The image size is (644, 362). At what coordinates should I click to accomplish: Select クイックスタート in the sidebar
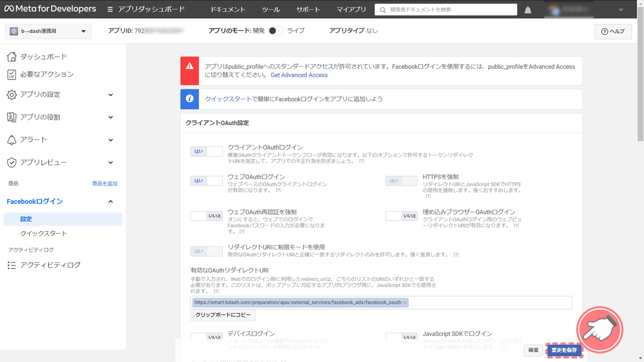click(44, 233)
